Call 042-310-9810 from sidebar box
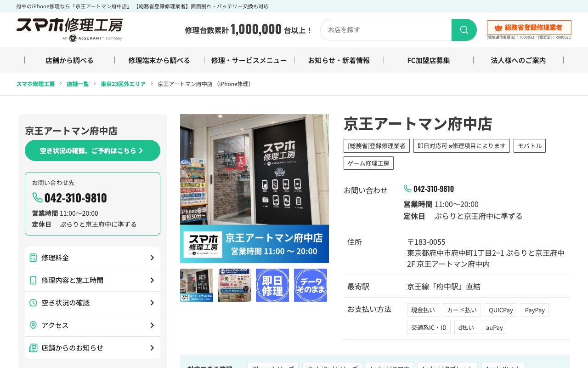The width and height of the screenshot is (588, 368). point(75,198)
